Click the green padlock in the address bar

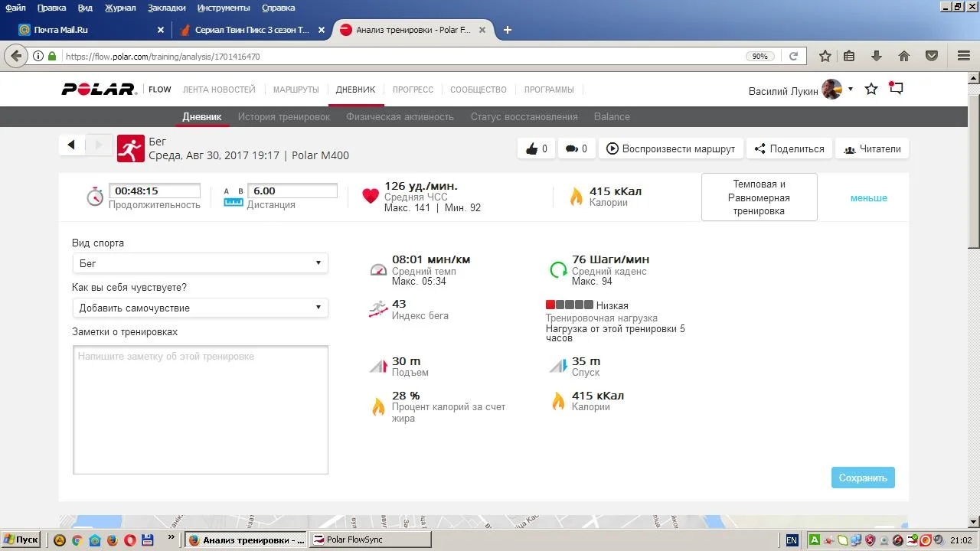pyautogui.click(x=52, y=56)
